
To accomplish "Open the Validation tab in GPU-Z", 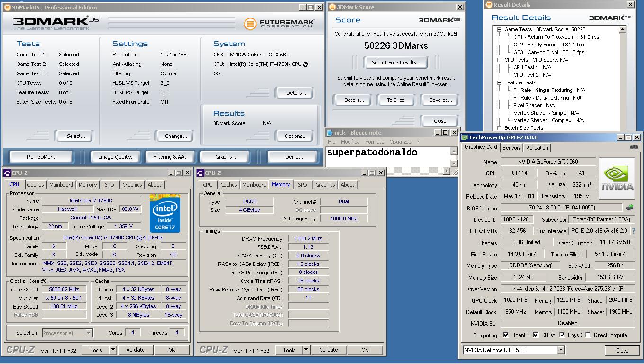I will [x=537, y=148].
